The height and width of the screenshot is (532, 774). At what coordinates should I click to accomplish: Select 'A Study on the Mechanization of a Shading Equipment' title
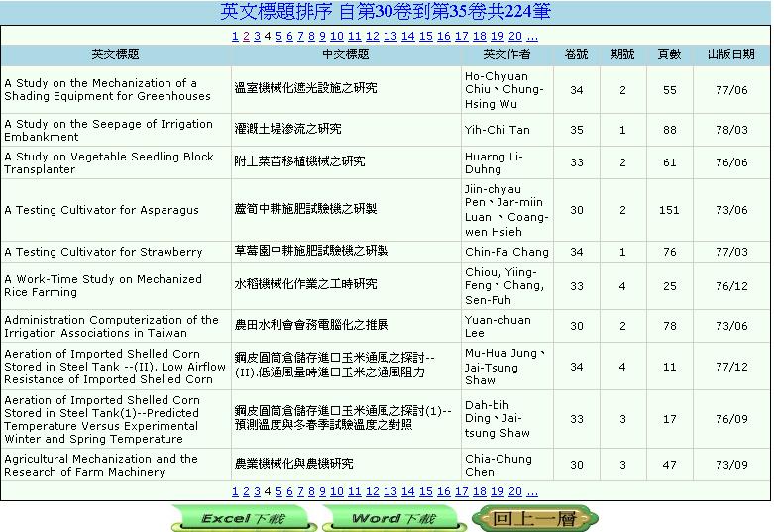[x=108, y=90]
